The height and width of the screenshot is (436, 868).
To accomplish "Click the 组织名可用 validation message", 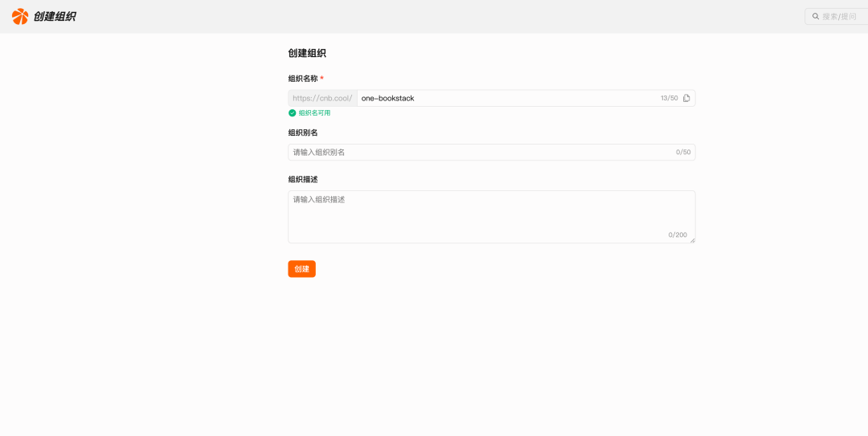I will click(314, 113).
